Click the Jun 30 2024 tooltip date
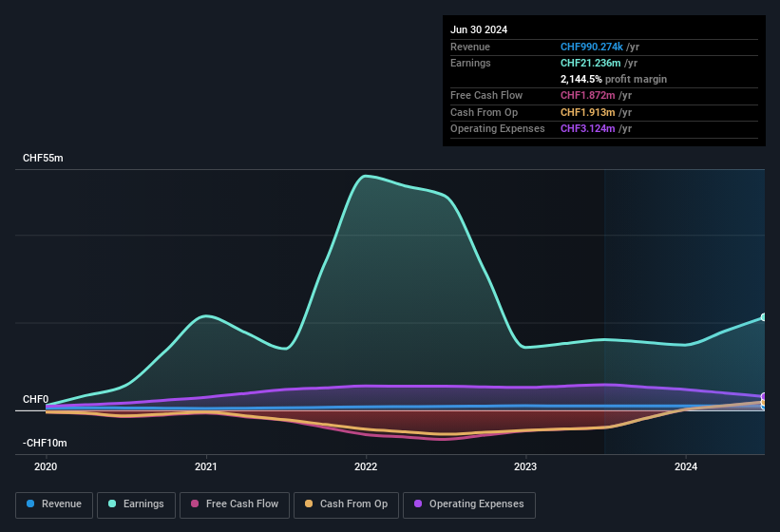This screenshot has height=532, width=780. click(479, 29)
